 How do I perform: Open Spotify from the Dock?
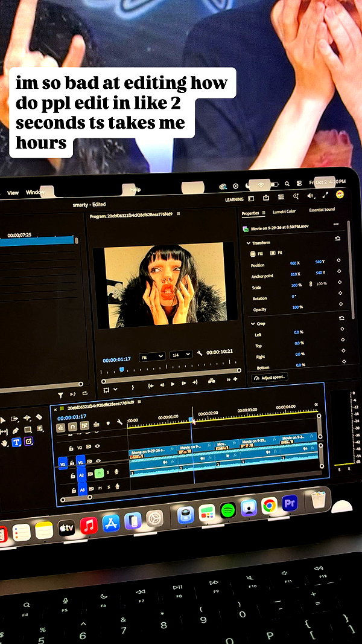228,510
